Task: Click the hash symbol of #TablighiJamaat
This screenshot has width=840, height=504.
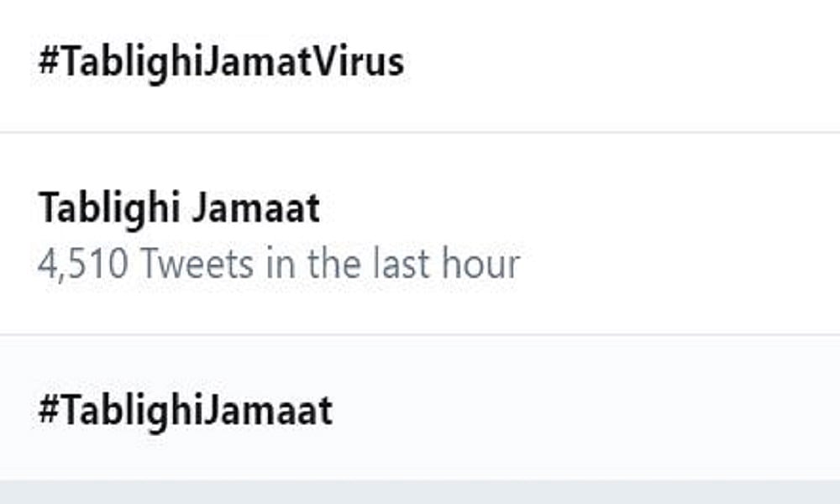Action: click(x=48, y=411)
